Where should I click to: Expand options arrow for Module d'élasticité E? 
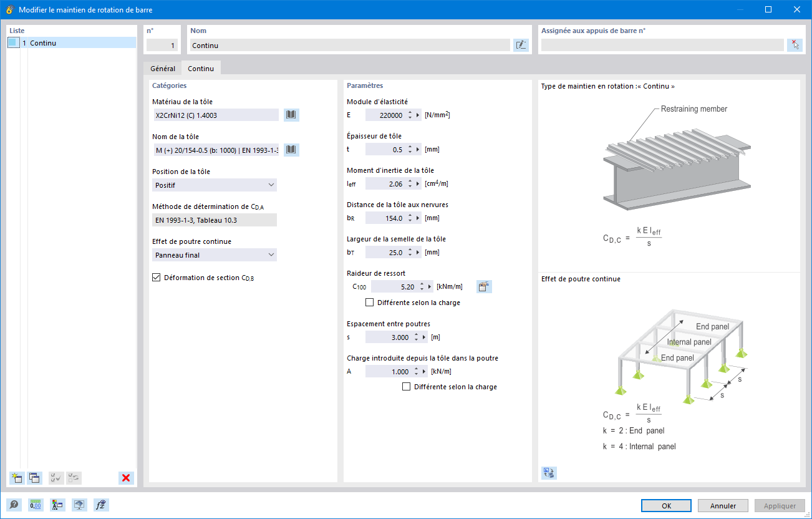pos(418,115)
